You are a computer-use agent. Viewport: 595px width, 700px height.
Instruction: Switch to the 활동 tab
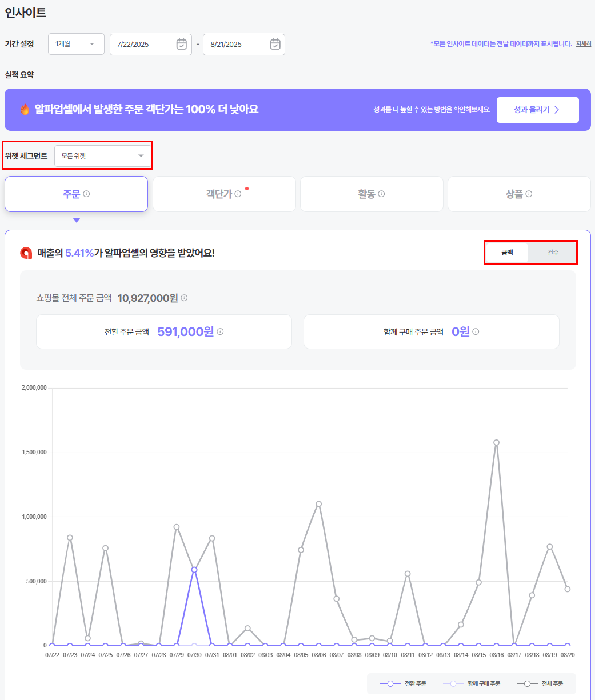[372, 194]
